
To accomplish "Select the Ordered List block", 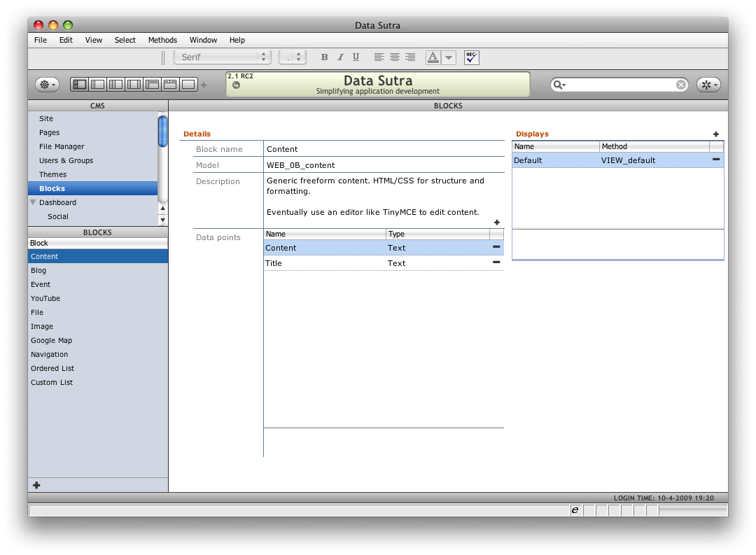I will [x=98, y=368].
